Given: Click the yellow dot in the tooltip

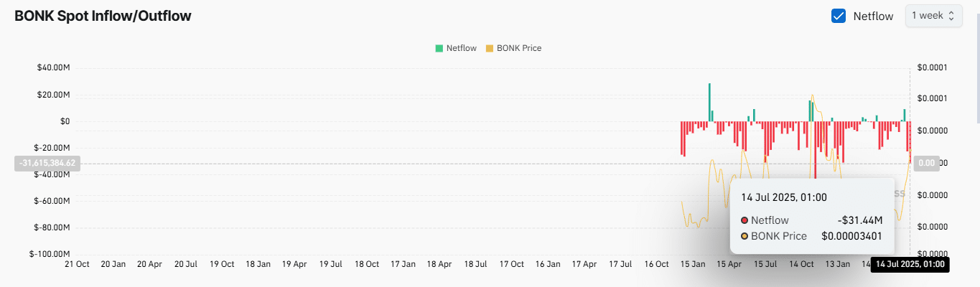Looking at the screenshot, I should click(x=745, y=236).
